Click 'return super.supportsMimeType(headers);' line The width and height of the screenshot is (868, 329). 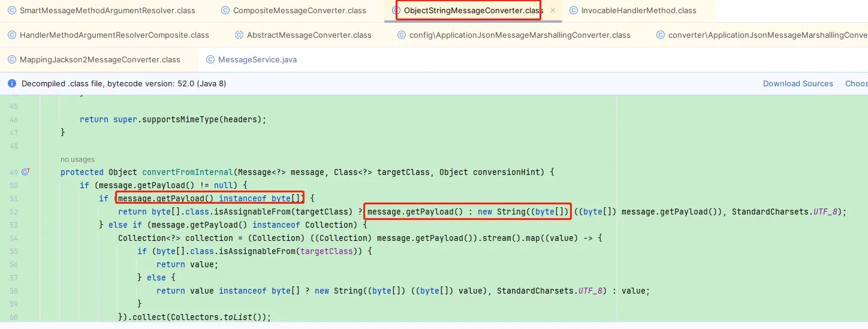[173, 119]
